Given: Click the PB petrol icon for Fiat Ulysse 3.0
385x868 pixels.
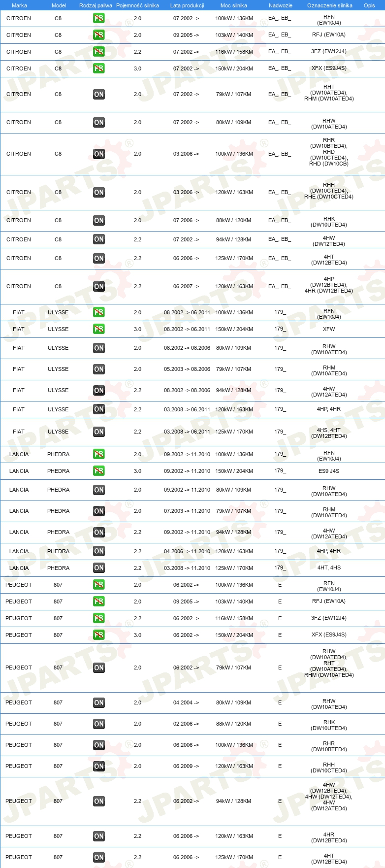Looking at the screenshot, I should [x=99, y=329].
